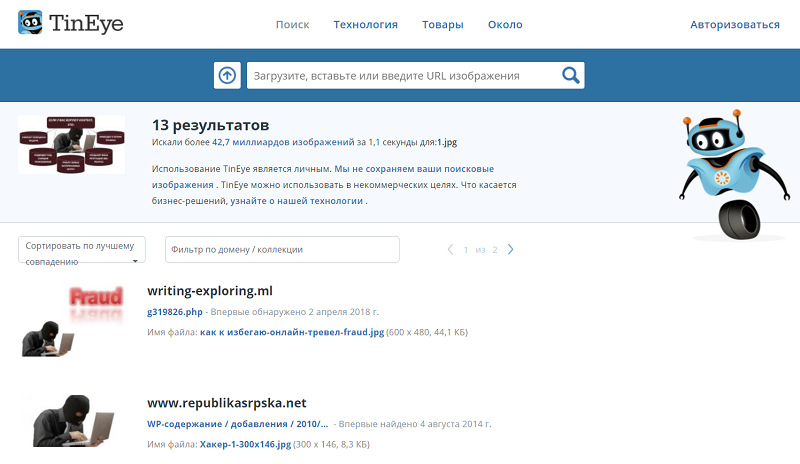
Task: Click the Авторизоваться login link
Action: point(735,25)
